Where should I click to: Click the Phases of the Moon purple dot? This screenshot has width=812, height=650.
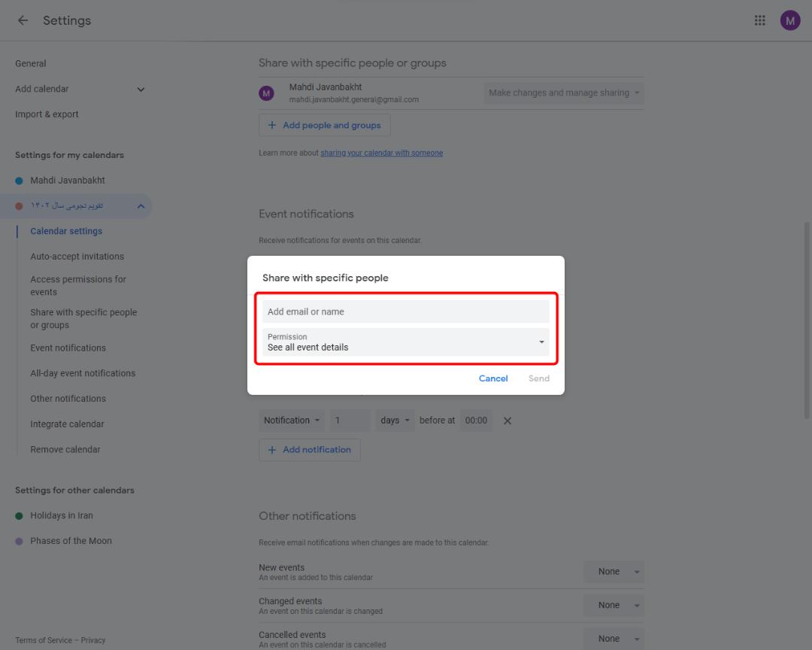19,541
